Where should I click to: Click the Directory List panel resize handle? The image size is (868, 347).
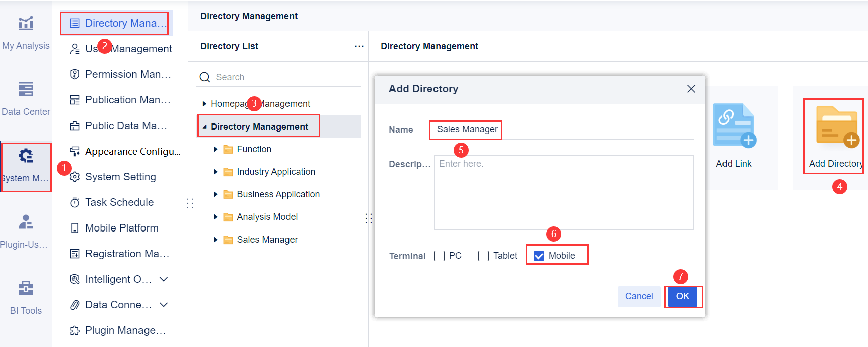pyautogui.click(x=369, y=218)
